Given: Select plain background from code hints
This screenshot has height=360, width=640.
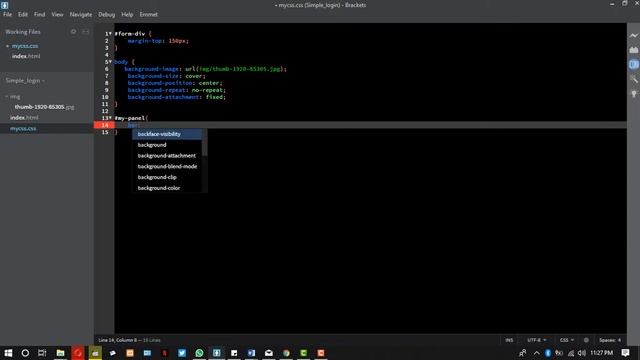Looking at the screenshot, I should point(167,145).
